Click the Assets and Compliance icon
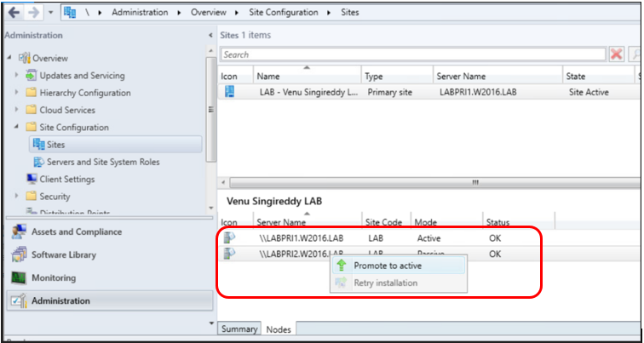The height and width of the screenshot is (343, 644). coord(19,232)
